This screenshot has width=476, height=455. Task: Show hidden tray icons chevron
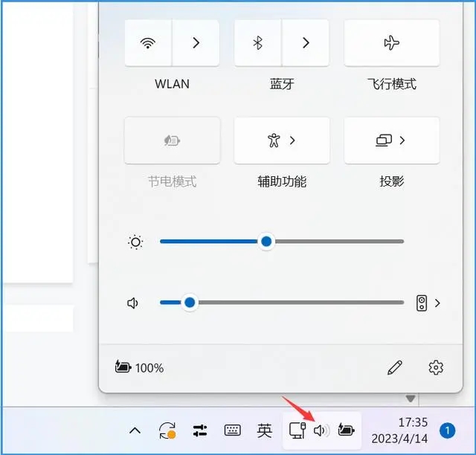(x=135, y=430)
